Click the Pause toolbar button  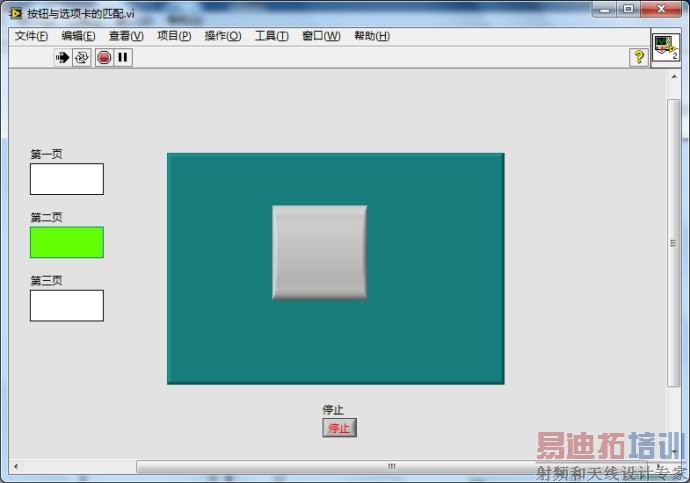[x=123, y=58]
